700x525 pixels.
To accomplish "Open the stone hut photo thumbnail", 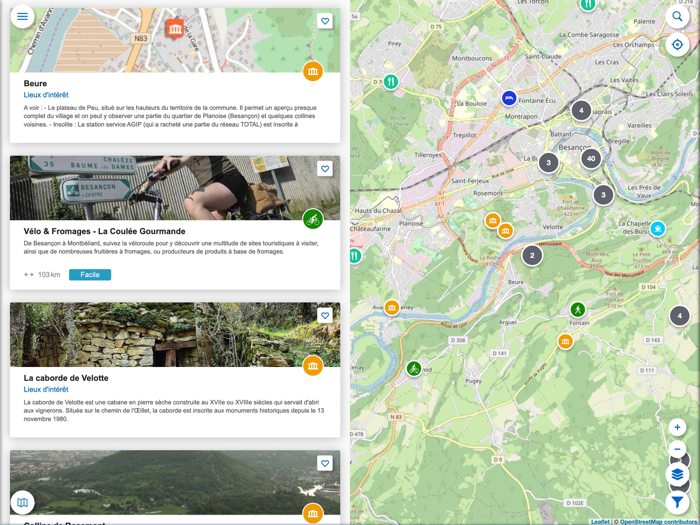I will pos(175,335).
